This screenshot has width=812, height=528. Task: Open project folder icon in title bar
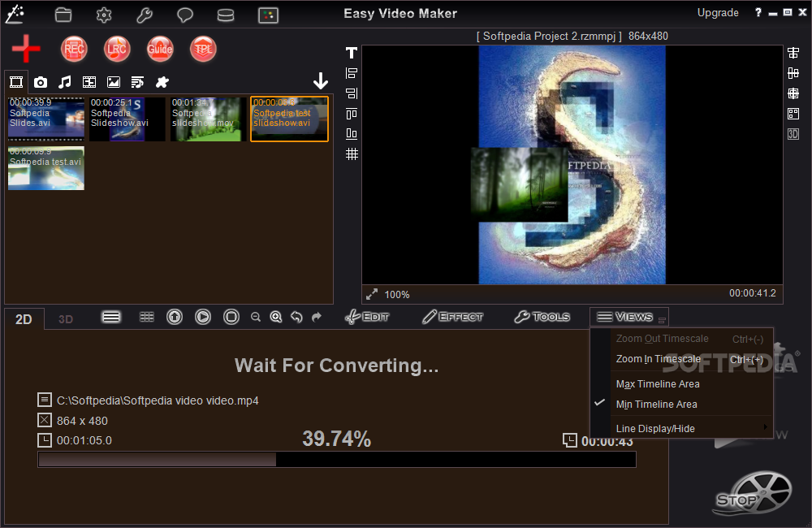click(63, 15)
